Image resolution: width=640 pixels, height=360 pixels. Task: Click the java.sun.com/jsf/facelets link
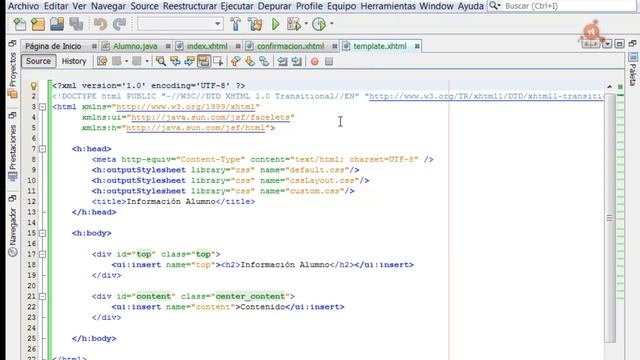(x=210, y=118)
